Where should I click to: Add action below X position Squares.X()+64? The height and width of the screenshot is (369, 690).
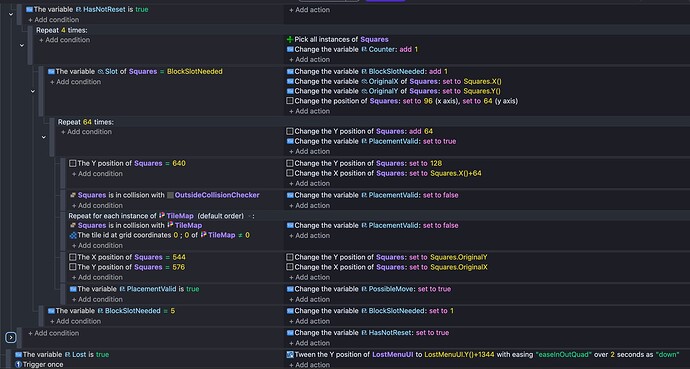(309, 183)
